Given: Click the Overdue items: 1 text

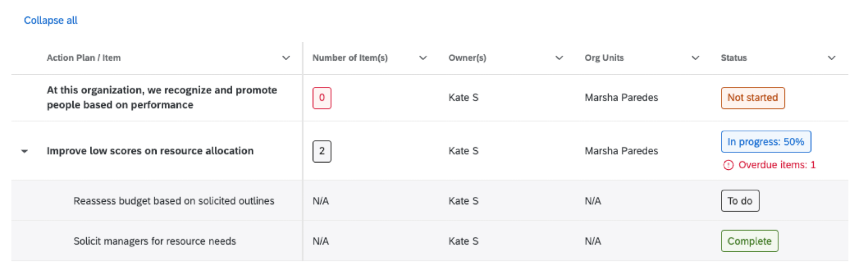Looking at the screenshot, I should (777, 165).
